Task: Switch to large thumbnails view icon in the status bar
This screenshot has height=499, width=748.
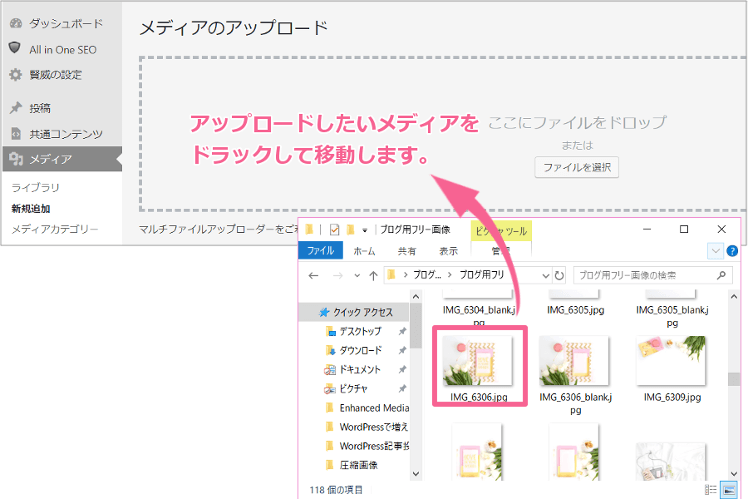Action: click(x=728, y=489)
